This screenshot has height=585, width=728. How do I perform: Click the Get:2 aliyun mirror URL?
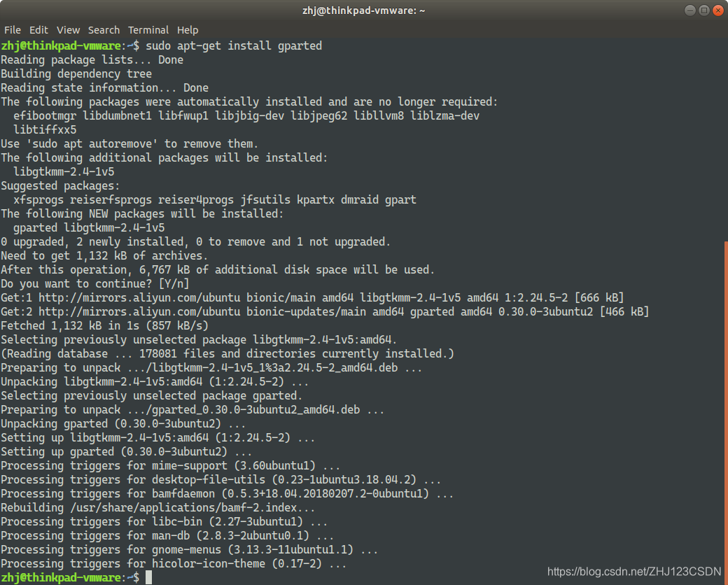139,311
